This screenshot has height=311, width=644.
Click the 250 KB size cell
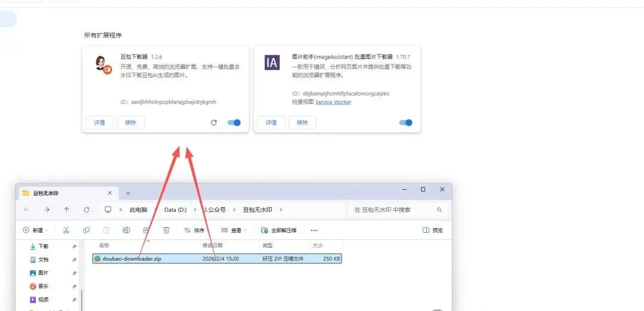pos(332,258)
